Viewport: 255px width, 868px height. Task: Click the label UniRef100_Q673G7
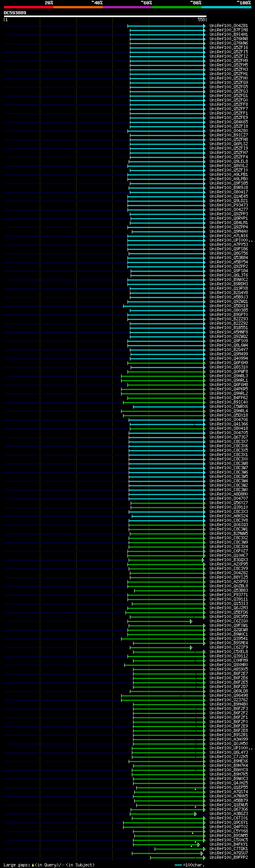pyautogui.click(x=229, y=437)
